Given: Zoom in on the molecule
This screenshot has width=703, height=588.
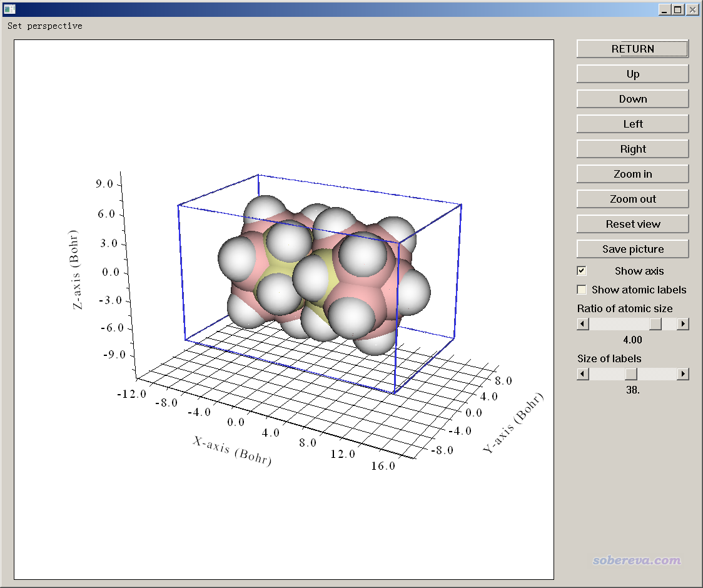Looking at the screenshot, I should point(632,174).
